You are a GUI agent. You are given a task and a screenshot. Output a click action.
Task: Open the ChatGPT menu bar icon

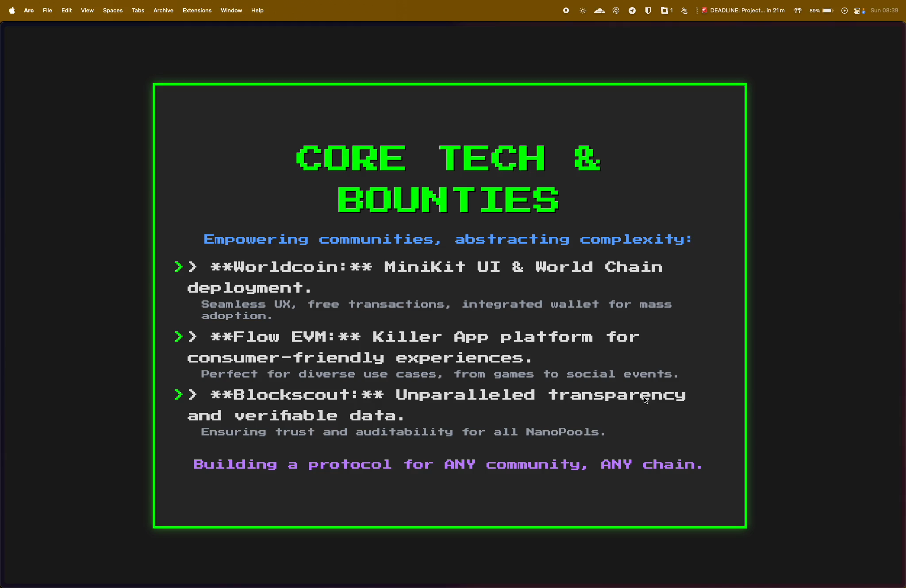[616, 10]
